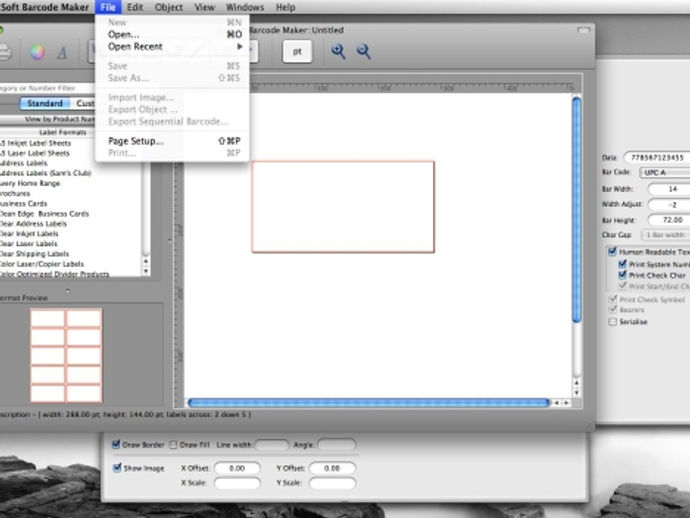The image size is (690, 518).
Task: Toggle the Show Image checkbox
Action: 117,468
